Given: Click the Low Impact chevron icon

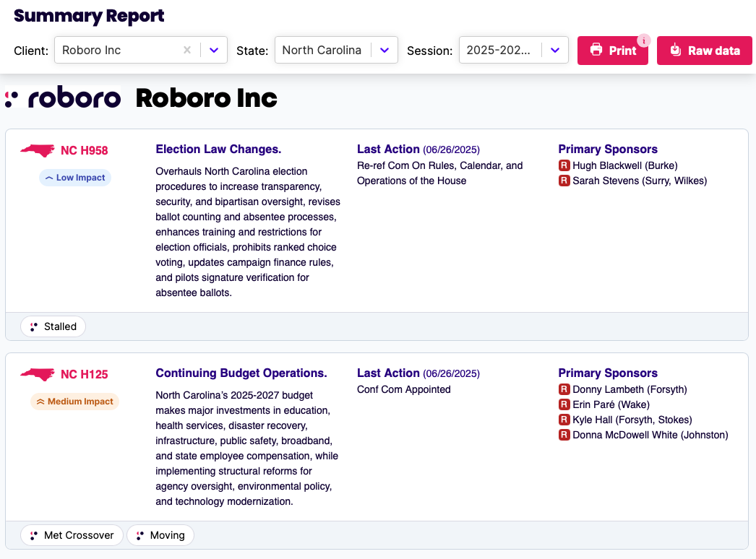Looking at the screenshot, I should pyautogui.click(x=49, y=178).
